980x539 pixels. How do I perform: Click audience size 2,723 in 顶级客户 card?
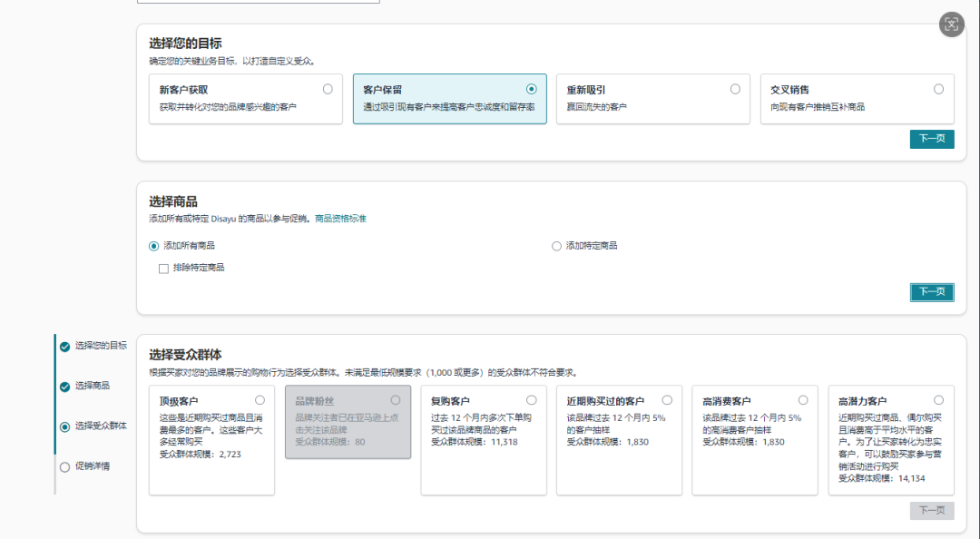[x=230, y=455]
